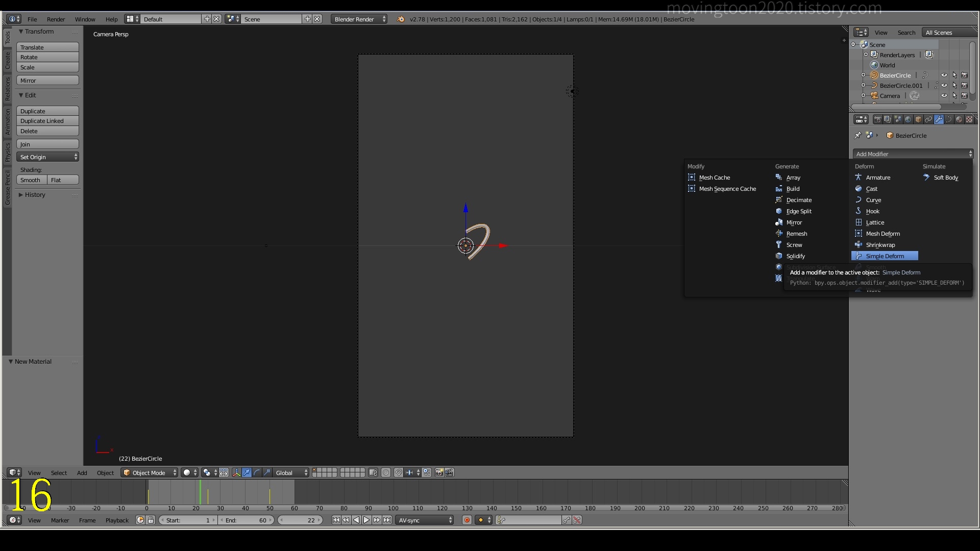Image resolution: width=980 pixels, height=551 pixels.
Task: Open the Texture properties tab checker icon
Action: tap(969, 119)
